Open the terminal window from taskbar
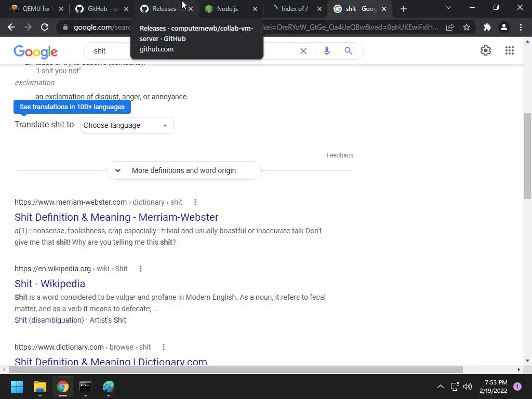This screenshot has height=399, width=532. point(85,387)
